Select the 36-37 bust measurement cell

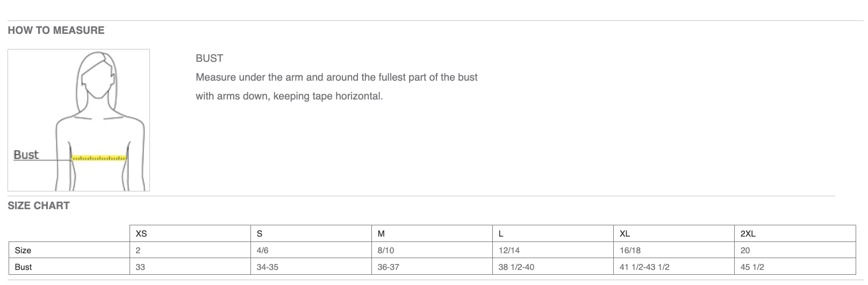[x=388, y=267]
